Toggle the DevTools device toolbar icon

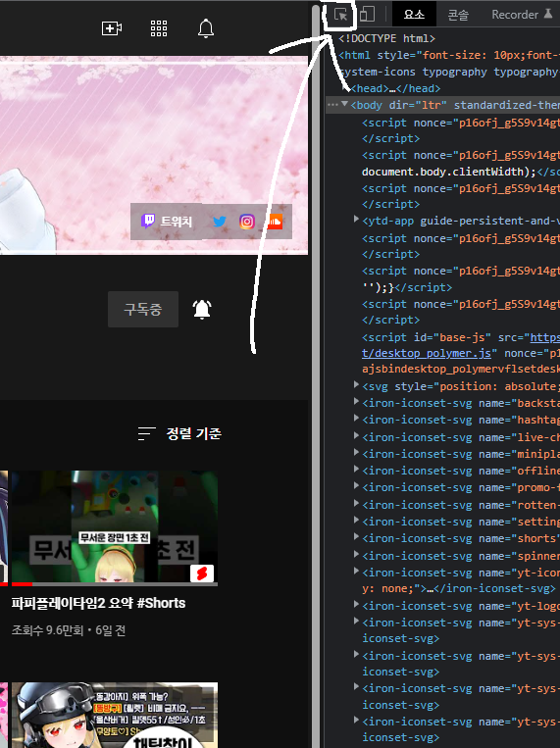click(367, 15)
